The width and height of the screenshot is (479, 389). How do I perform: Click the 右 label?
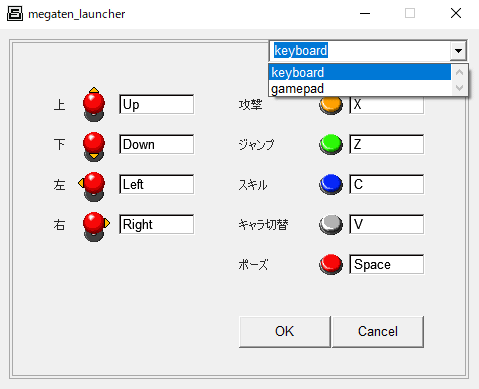(x=59, y=225)
